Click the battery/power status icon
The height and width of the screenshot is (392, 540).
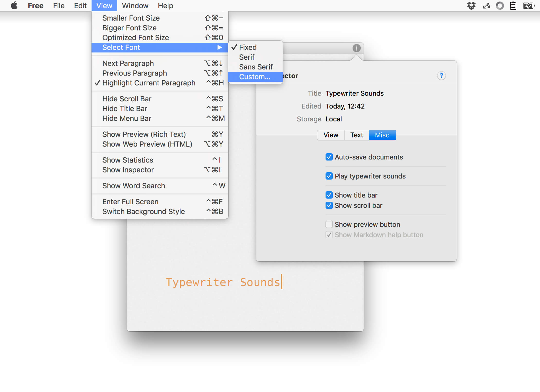click(x=529, y=5)
